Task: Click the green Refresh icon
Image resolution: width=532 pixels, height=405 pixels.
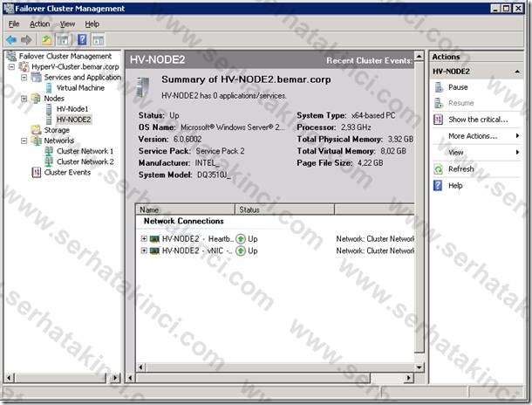Action: pyautogui.click(x=439, y=169)
